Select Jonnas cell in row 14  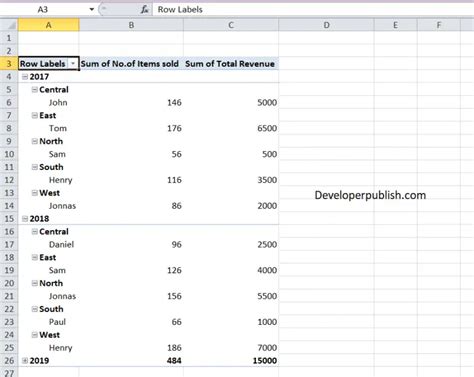[x=48, y=206]
